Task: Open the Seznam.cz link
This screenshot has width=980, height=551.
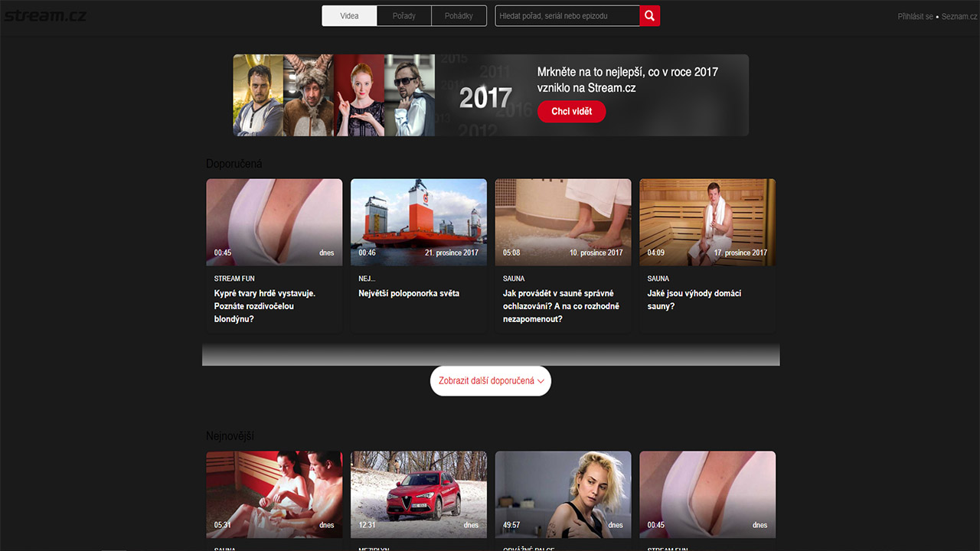Action: 959,16
